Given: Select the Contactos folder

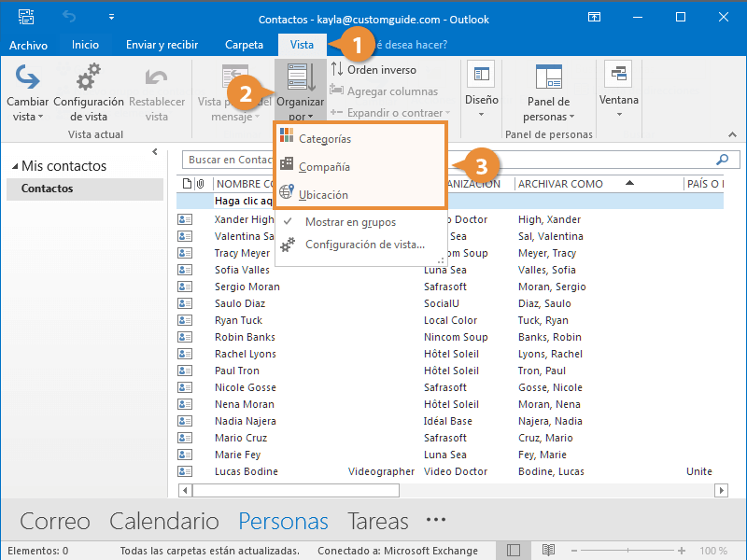Looking at the screenshot, I should (47, 189).
